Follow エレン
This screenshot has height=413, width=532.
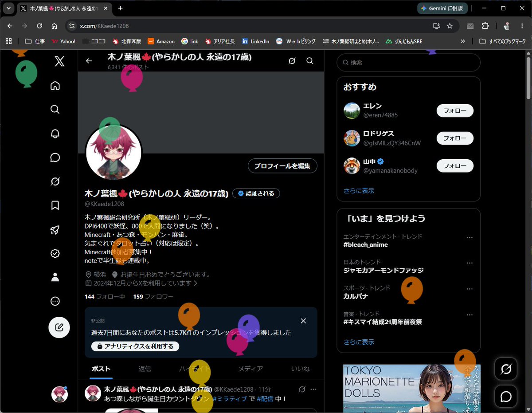tap(455, 111)
